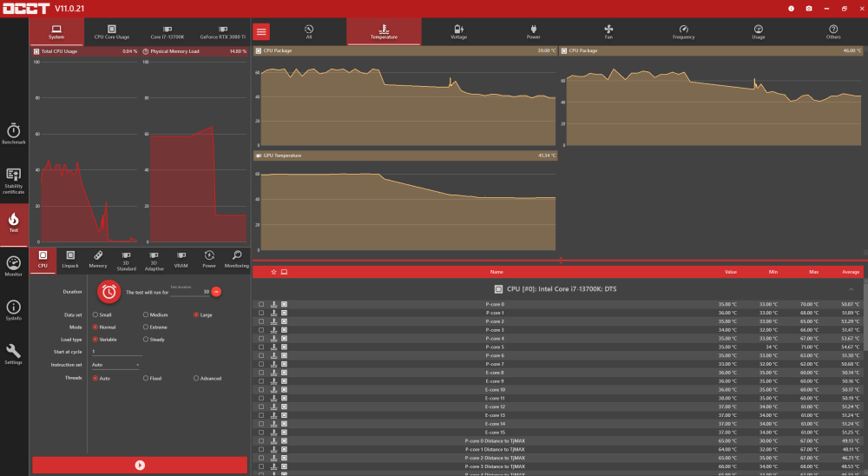
Task: Select the Monitoring-only test
Action: click(237, 260)
